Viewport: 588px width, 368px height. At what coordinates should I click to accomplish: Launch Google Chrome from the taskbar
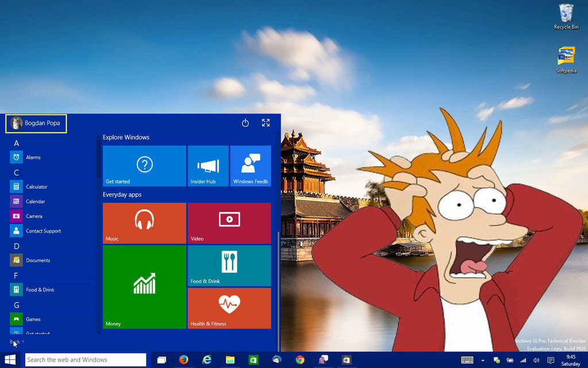click(300, 360)
